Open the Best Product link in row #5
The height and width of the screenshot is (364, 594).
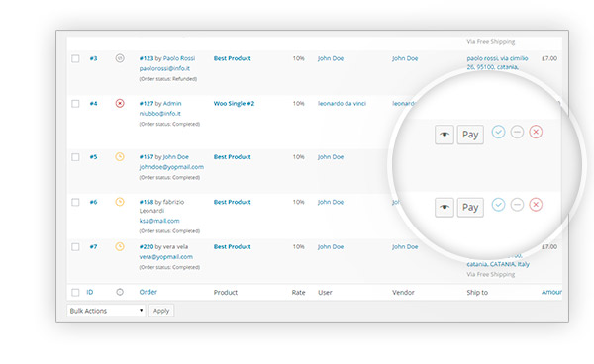233,157
